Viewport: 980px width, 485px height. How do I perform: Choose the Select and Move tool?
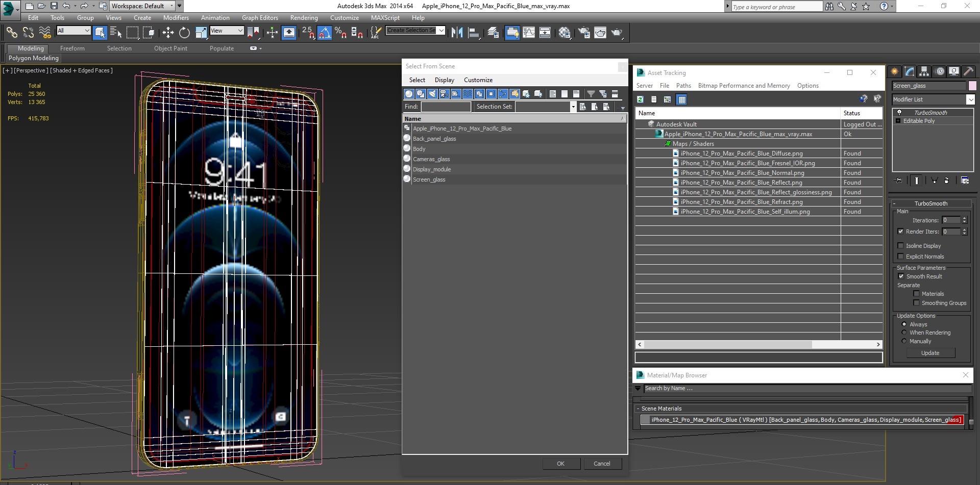click(x=168, y=33)
